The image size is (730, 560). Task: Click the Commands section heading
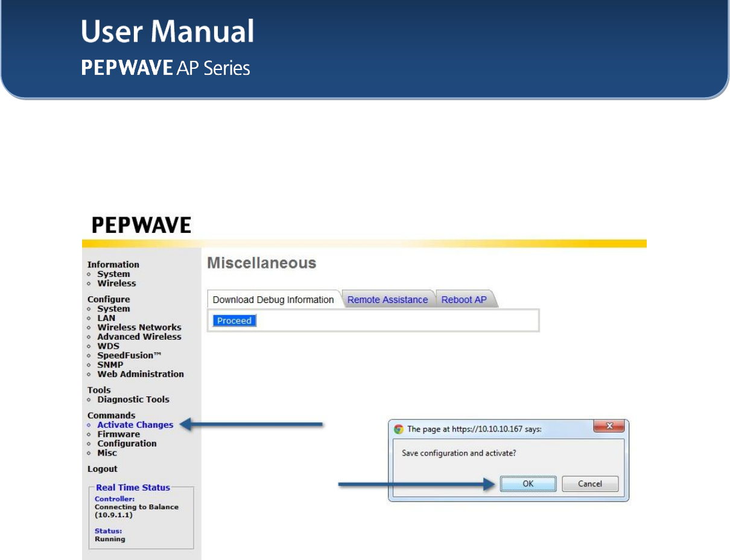click(x=111, y=415)
